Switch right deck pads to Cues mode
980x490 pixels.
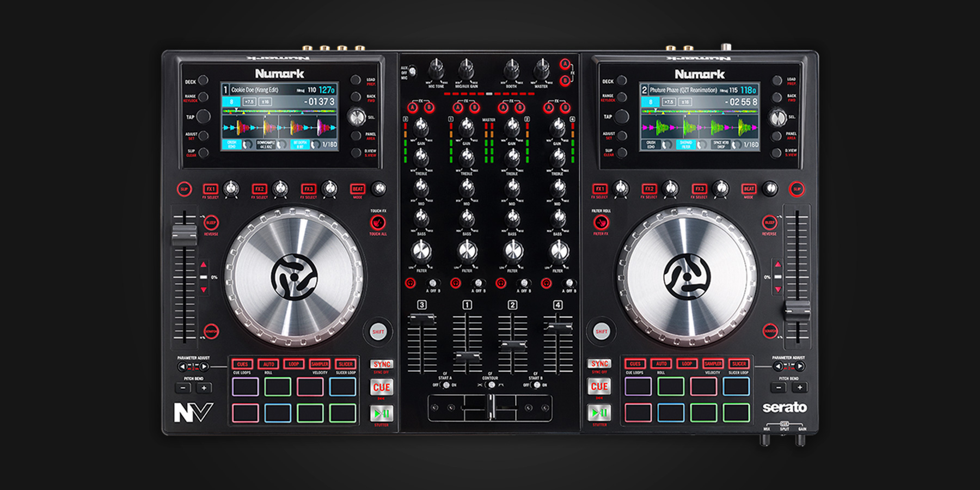(x=635, y=363)
